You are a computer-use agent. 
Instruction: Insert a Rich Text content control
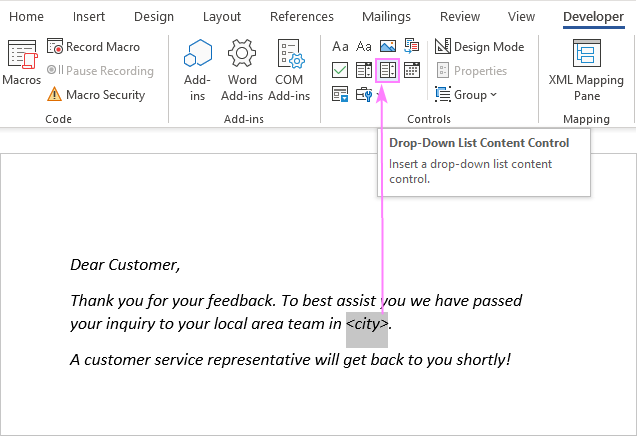point(340,47)
